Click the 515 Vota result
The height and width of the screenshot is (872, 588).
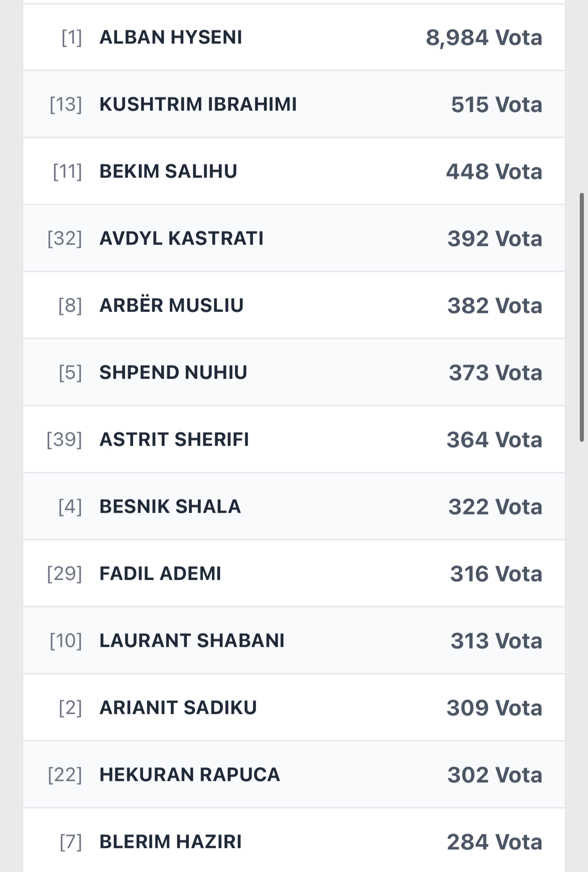(x=496, y=104)
